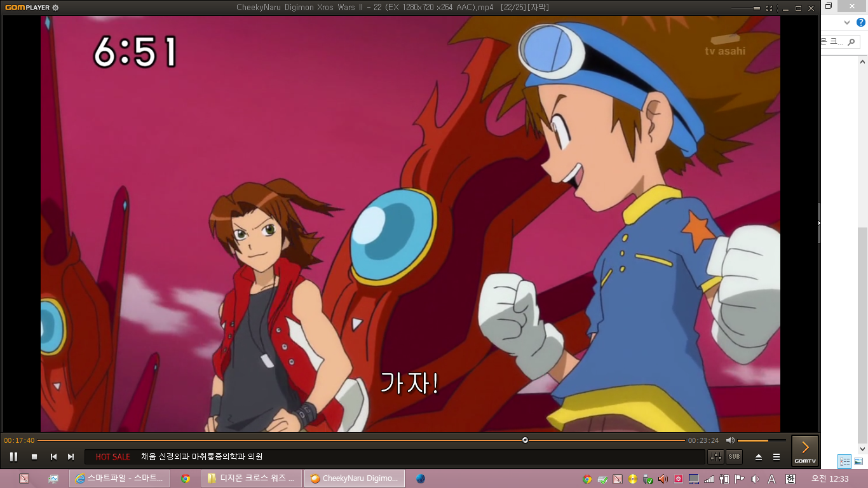868x488 pixels.
Task: Stop the video with the stop button
Action: (x=34, y=456)
